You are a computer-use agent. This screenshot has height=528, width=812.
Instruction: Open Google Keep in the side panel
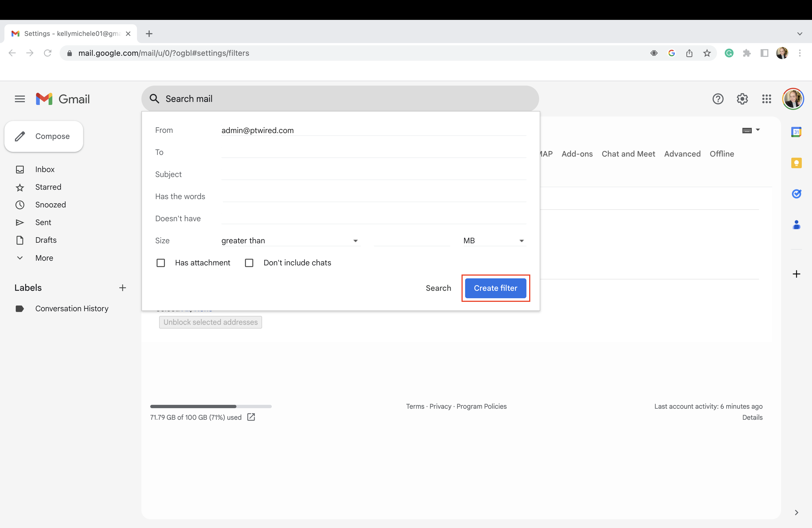pos(797,163)
